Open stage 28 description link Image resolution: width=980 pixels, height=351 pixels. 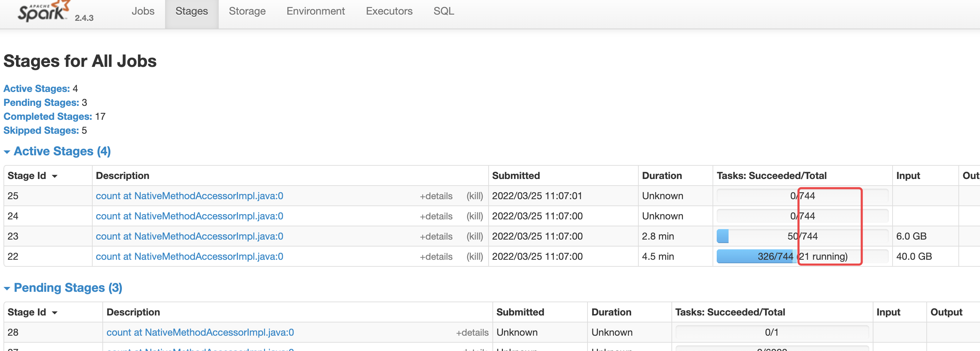coord(200,332)
